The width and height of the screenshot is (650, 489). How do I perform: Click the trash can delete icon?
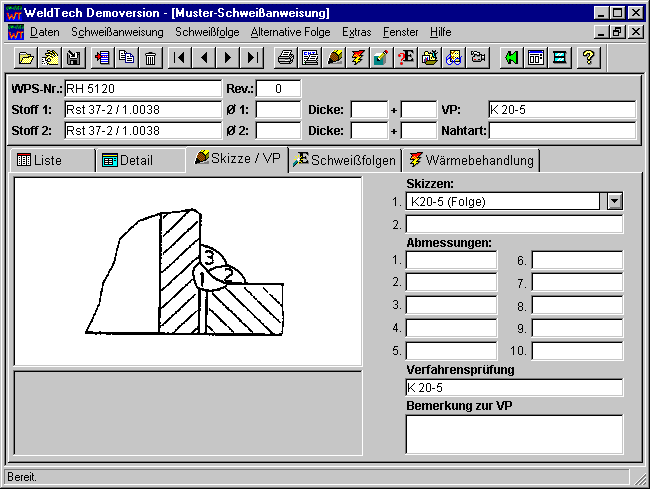point(150,58)
